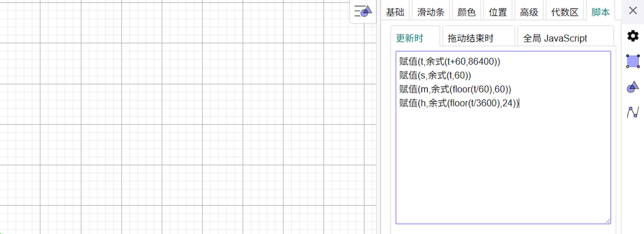Image resolution: width=644 pixels, height=234 pixels.
Task: Click the script textarea resize handle
Action: 608,221
